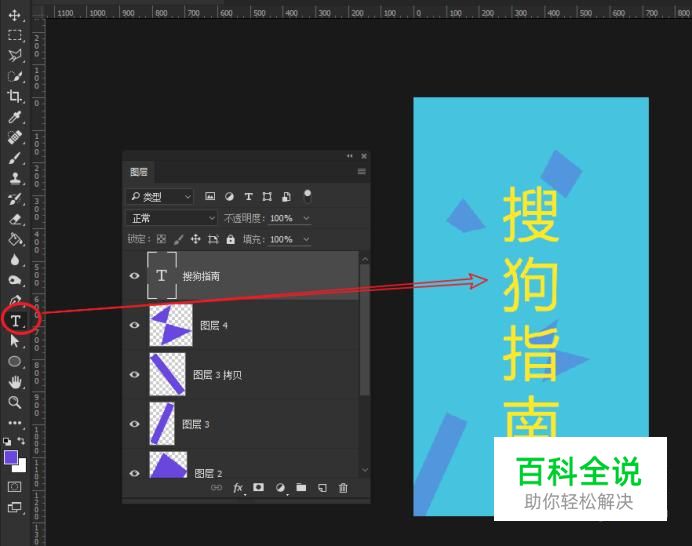Select the Clone Stamp tool

tap(15, 178)
